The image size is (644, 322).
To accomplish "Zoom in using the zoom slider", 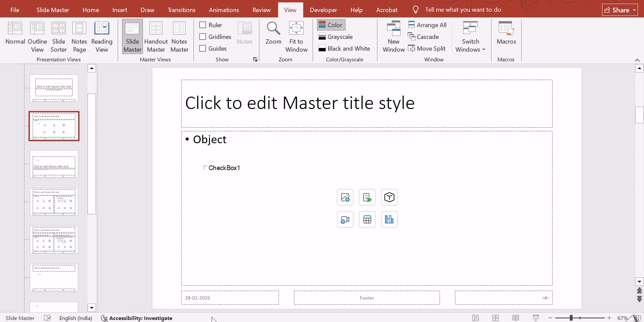I will coord(609,318).
